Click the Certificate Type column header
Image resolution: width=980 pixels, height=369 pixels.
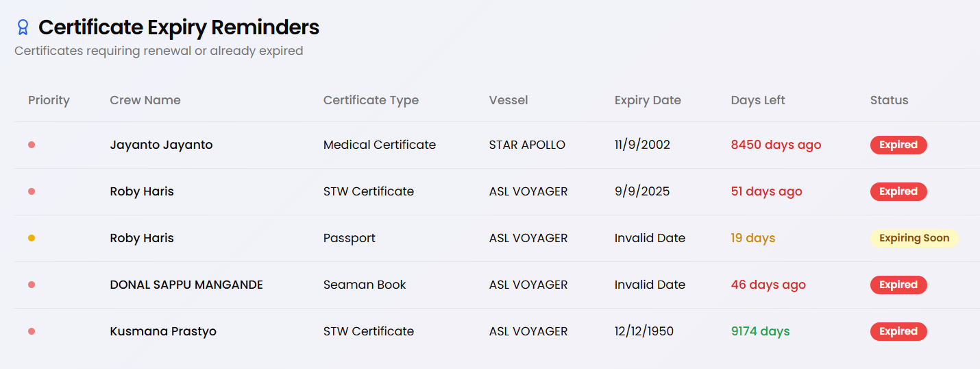(x=371, y=100)
